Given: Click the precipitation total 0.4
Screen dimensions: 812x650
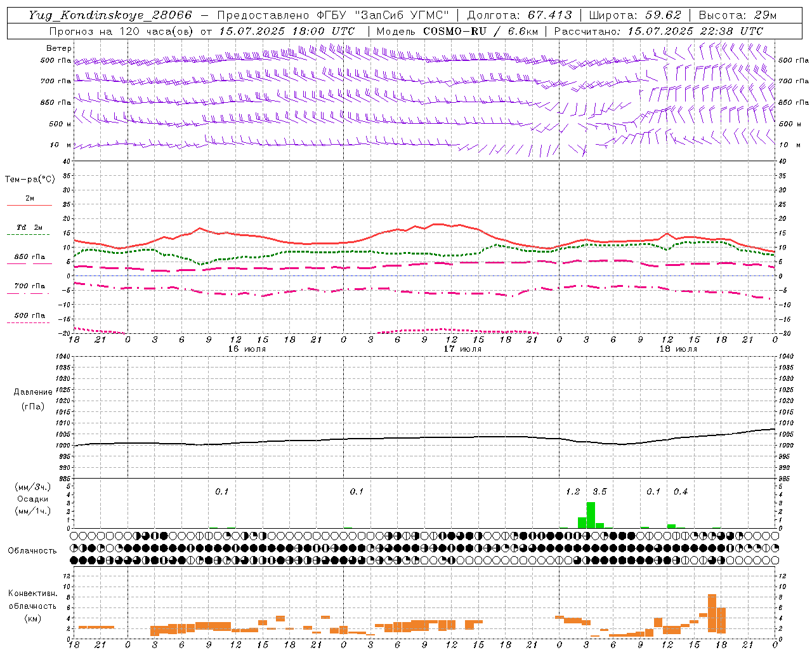Looking at the screenshot, I should tap(681, 491).
